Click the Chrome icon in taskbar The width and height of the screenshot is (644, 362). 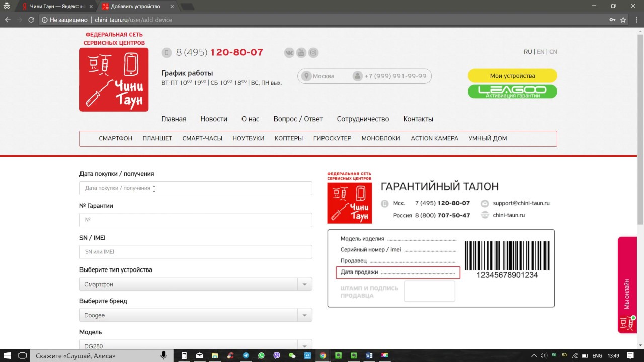(323, 355)
